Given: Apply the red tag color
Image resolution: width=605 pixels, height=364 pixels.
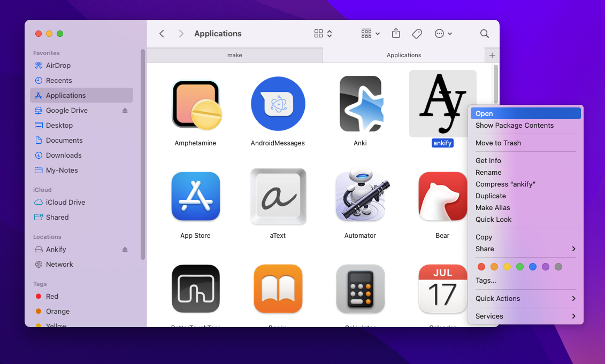Looking at the screenshot, I should (x=481, y=267).
